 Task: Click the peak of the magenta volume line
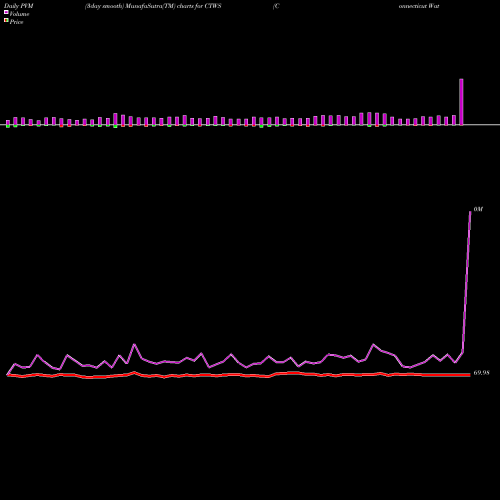coord(470,212)
